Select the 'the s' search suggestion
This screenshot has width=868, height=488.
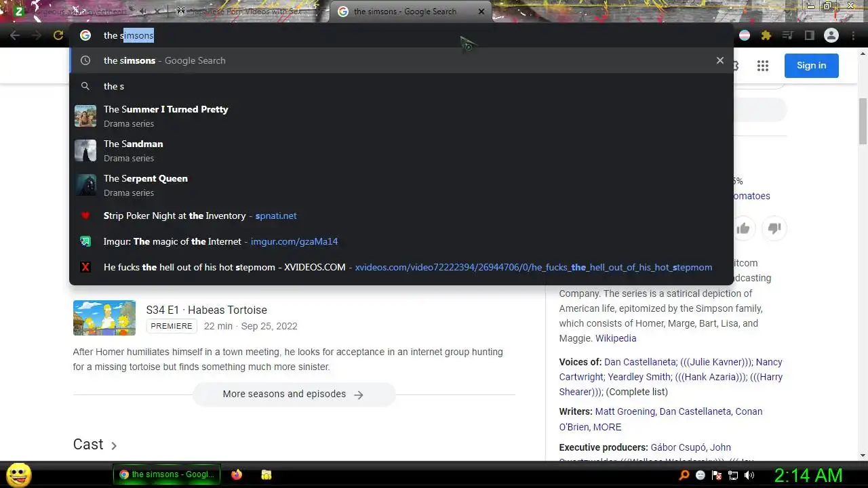point(401,86)
